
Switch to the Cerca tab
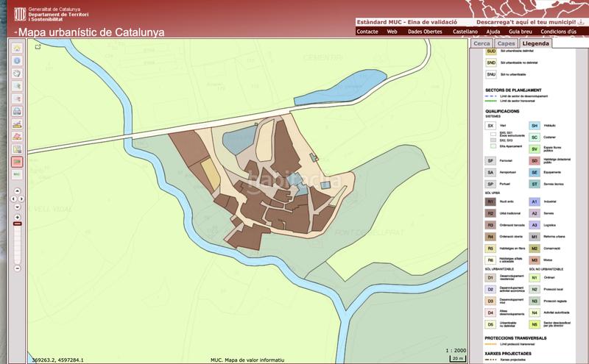[482, 44]
